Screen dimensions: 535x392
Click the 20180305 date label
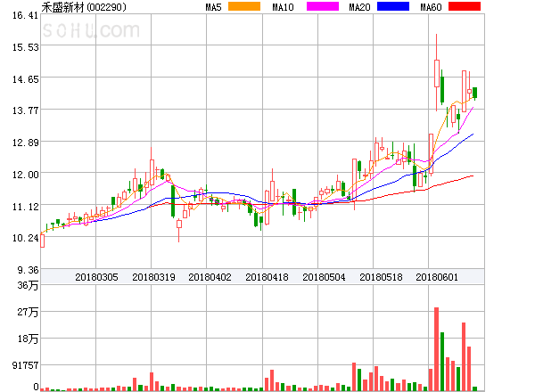click(x=96, y=277)
